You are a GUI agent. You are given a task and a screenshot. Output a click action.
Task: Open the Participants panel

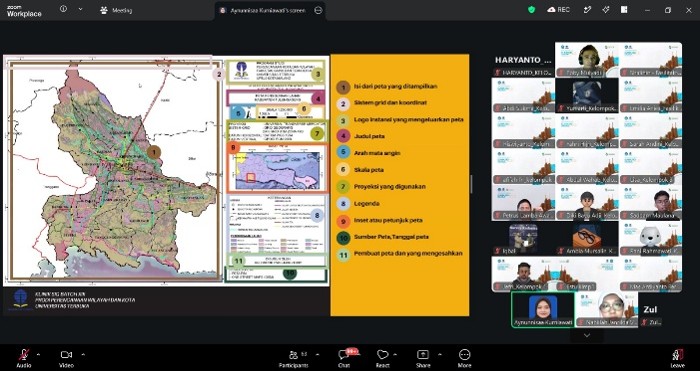294,358
